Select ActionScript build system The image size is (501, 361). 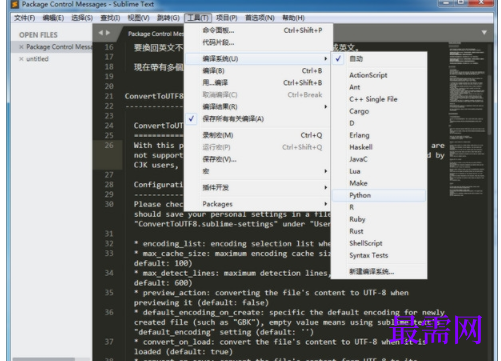(379, 75)
